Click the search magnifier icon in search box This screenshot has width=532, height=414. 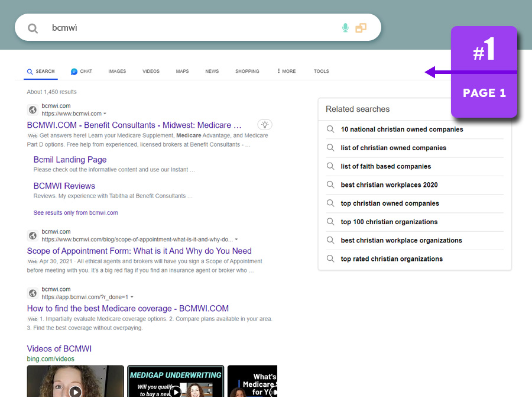tap(33, 28)
